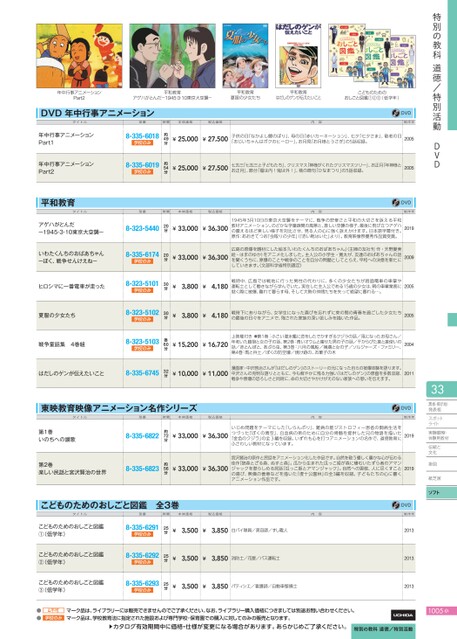The width and height of the screenshot is (457, 639).
Task: Click the DVD icon in 東映教育映像アニメーション名作シリーズ header
Action: coord(402,408)
